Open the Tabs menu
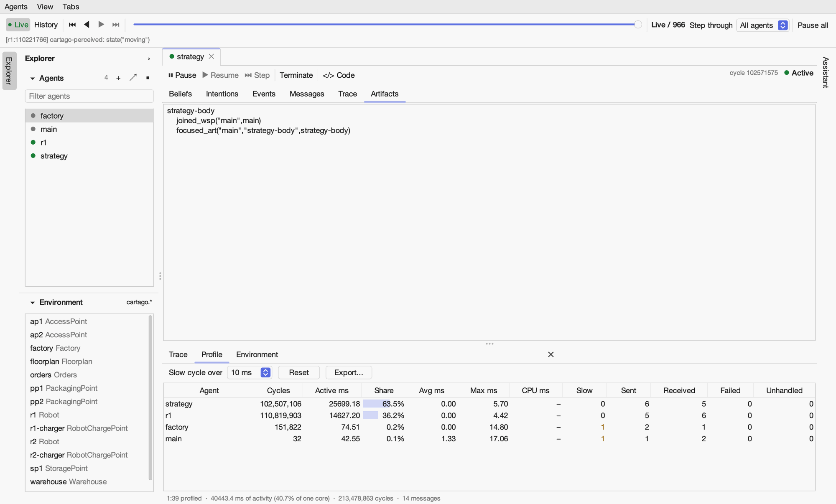 click(x=71, y=7)
